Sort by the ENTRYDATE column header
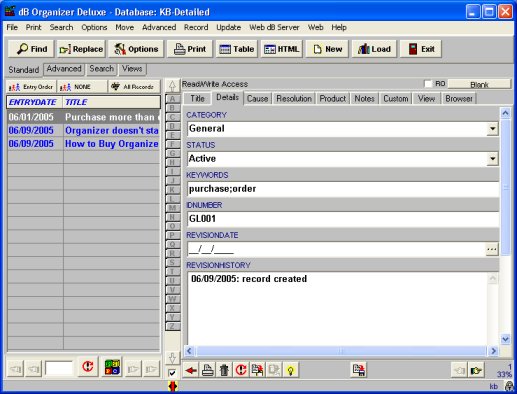 point(34,102)
